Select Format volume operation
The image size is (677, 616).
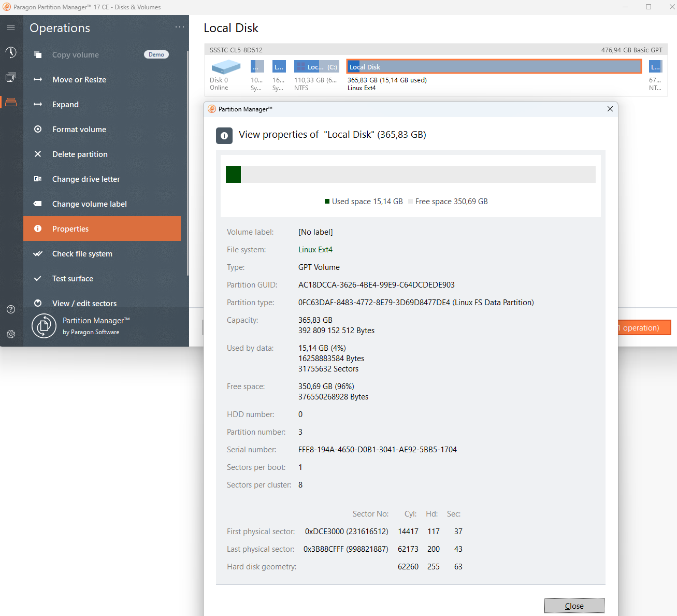[102, 129]
